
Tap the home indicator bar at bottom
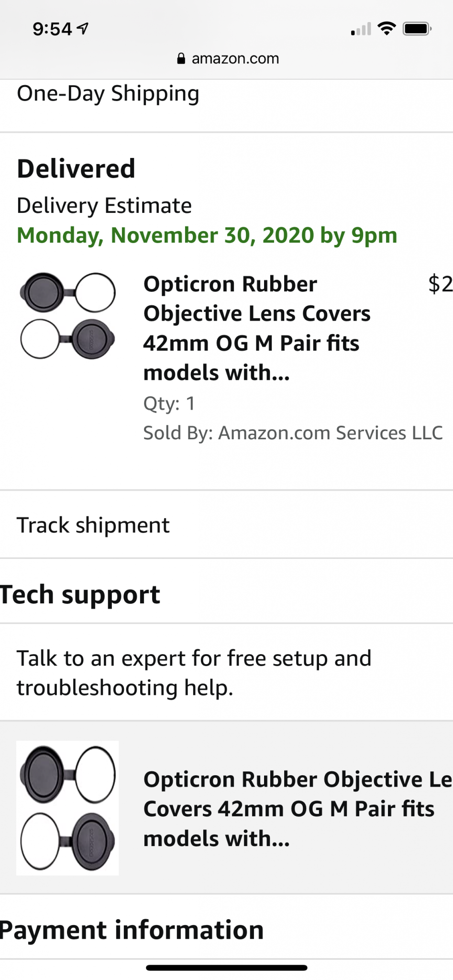(226, 968)
